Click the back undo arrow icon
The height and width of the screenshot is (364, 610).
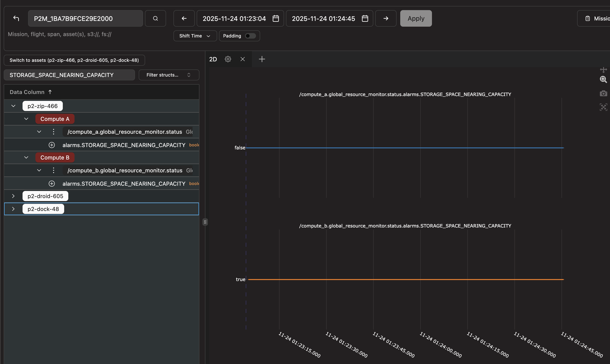coord(16,18)
